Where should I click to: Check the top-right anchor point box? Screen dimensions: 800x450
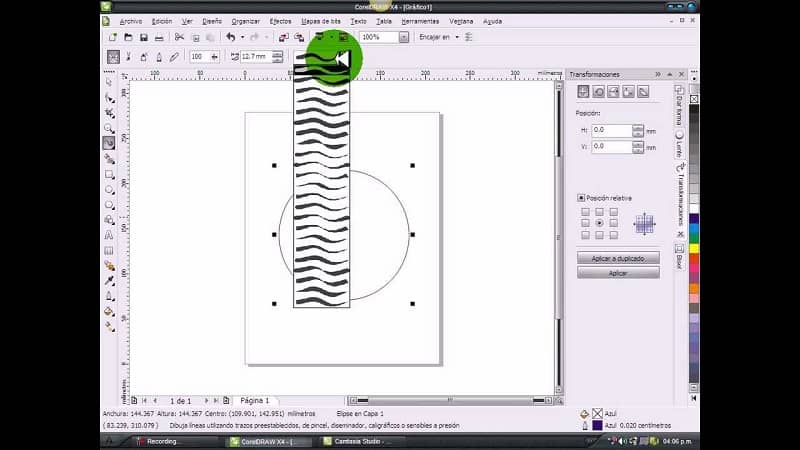tap(614, 212)
